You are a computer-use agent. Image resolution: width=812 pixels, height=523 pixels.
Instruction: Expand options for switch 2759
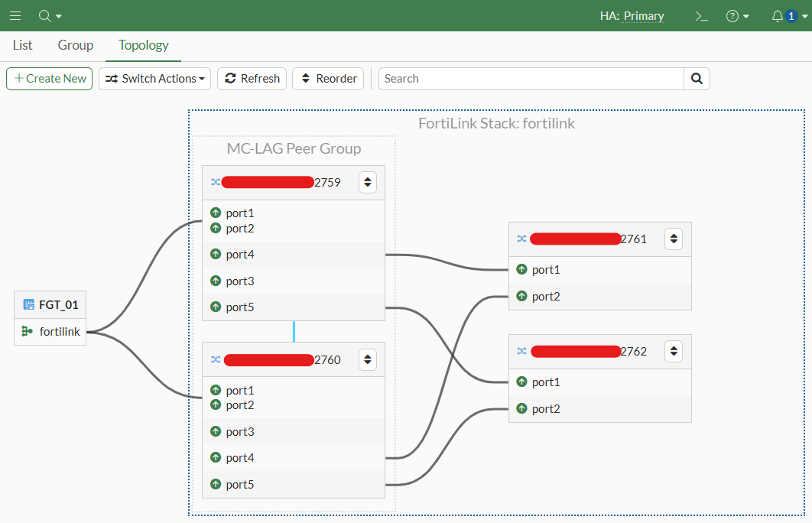368,182
